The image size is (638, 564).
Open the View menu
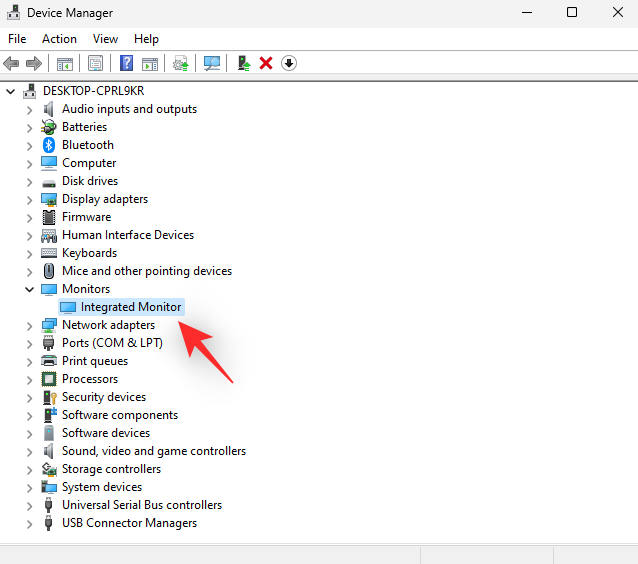(105, 39)
